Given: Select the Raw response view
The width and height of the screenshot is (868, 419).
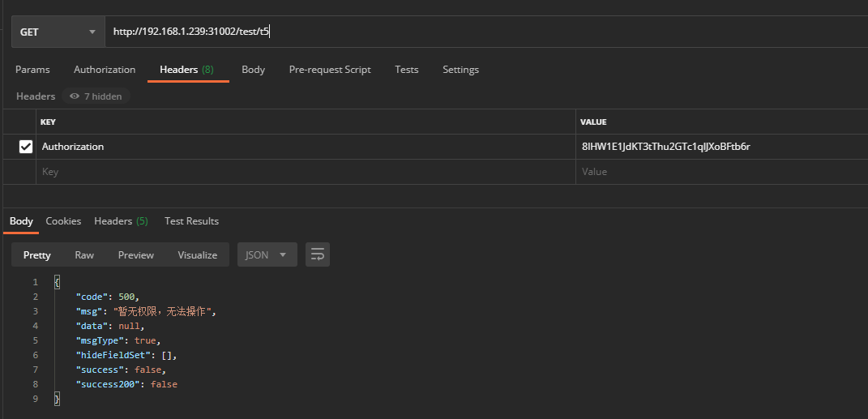Looking at the screenshot, I should [x=84, y=254].
